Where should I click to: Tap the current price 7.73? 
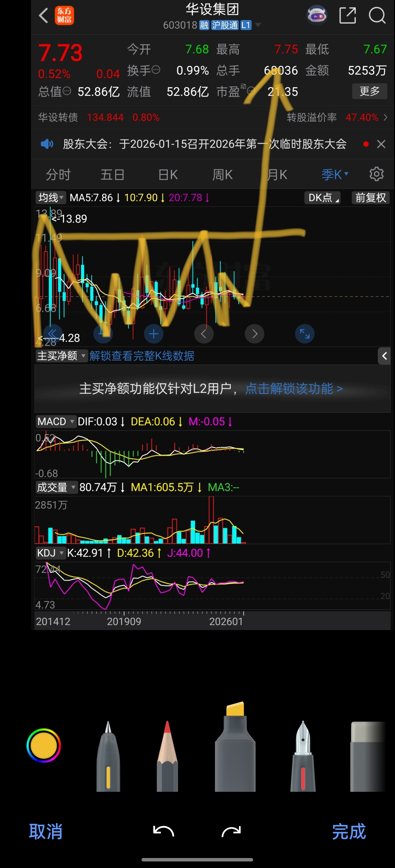(60, 53)
